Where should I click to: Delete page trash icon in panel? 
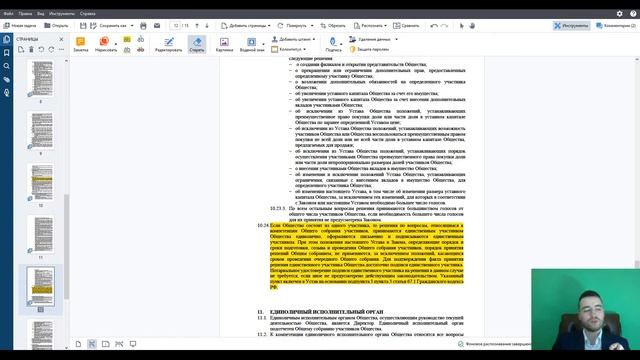[31, 49]
